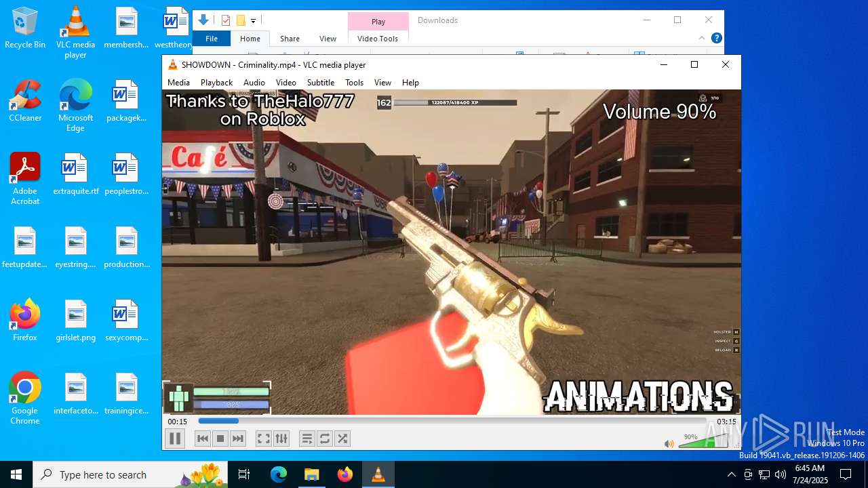The height and width of the screenshot is (488, 868).
Task: Select the CCleaner desktop shortcut
Action: pyautogui.click(x=25, y=101)
